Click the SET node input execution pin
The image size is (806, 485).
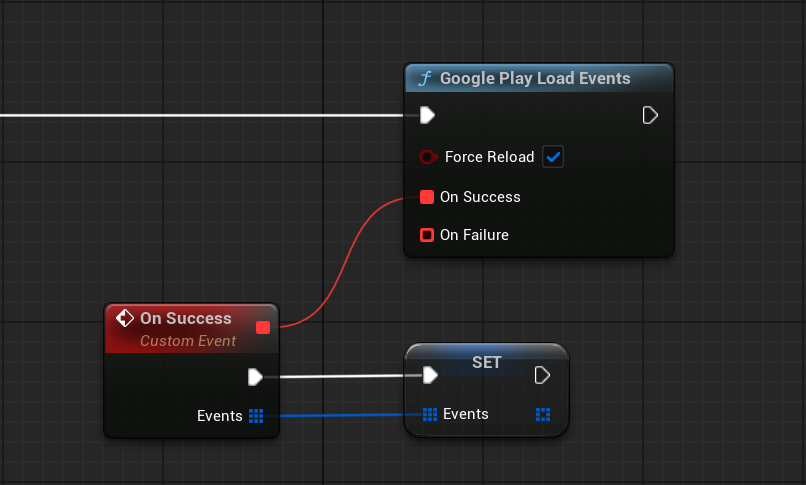[x=430, y=375]
